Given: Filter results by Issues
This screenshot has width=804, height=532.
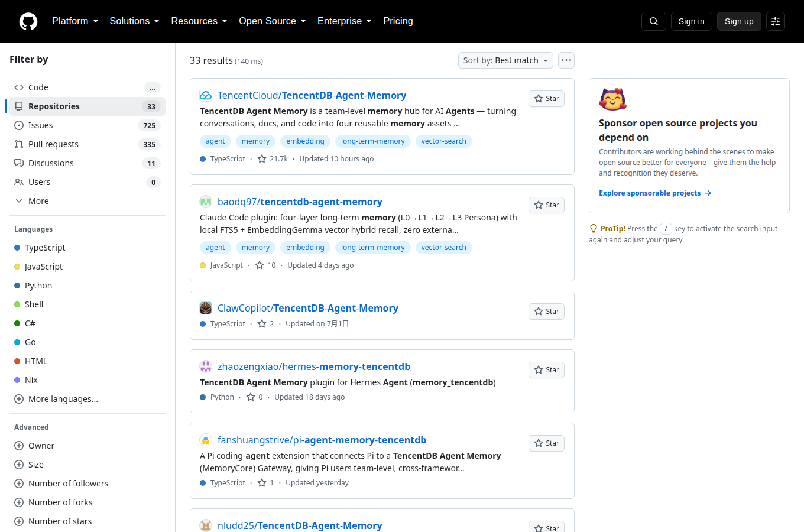Looking at the screenshot, I should click(x=87, y=125).
